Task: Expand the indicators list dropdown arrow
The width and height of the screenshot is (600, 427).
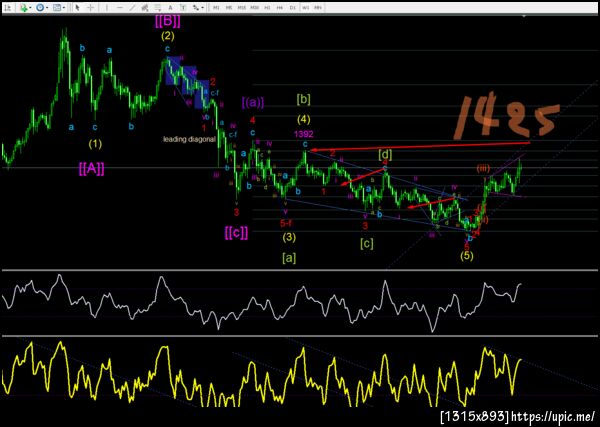Action: coord(31,8)
